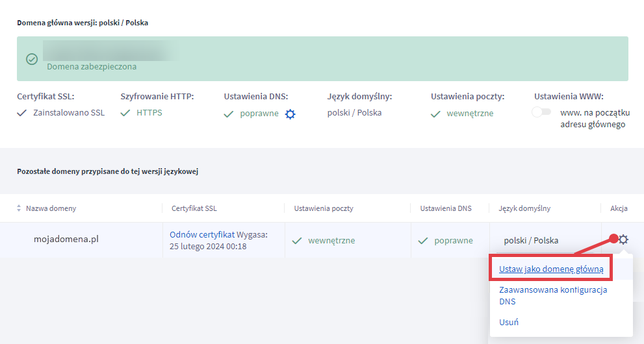Click poprawne in main DNS settings
The image size is (644, 344).
[259, 114]
